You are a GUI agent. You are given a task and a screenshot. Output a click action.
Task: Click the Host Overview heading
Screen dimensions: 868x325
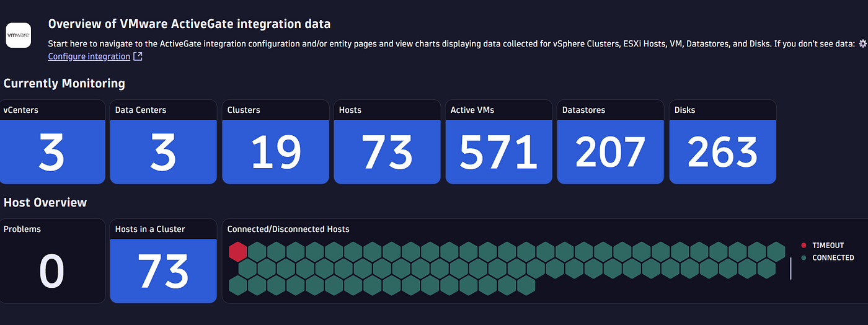tap(45, 202)
